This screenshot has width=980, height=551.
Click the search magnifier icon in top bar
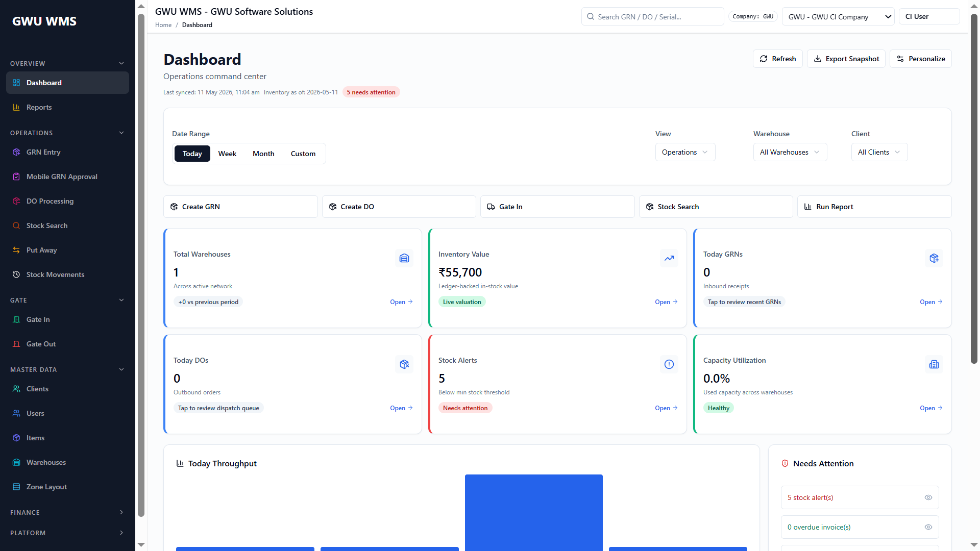591,16
